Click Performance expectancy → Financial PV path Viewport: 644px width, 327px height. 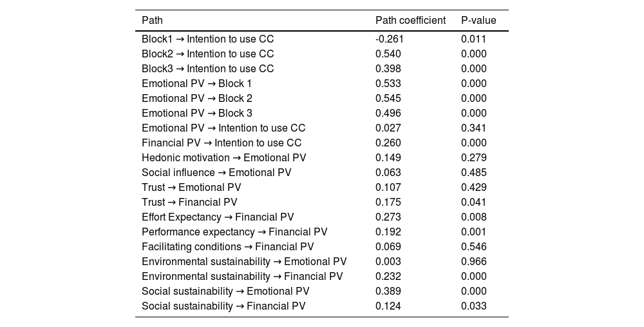coord(234,232)
